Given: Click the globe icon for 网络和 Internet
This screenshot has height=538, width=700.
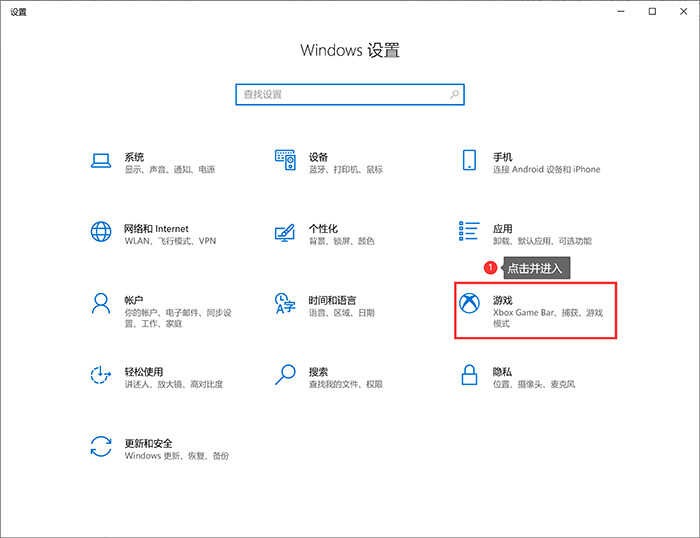Looking at the screenshot, I should point(101,232).
